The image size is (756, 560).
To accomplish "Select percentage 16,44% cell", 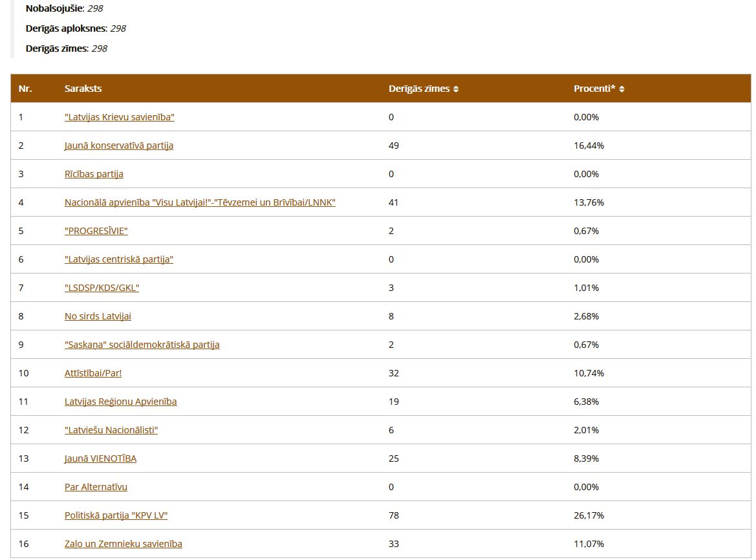I will 589,145.
